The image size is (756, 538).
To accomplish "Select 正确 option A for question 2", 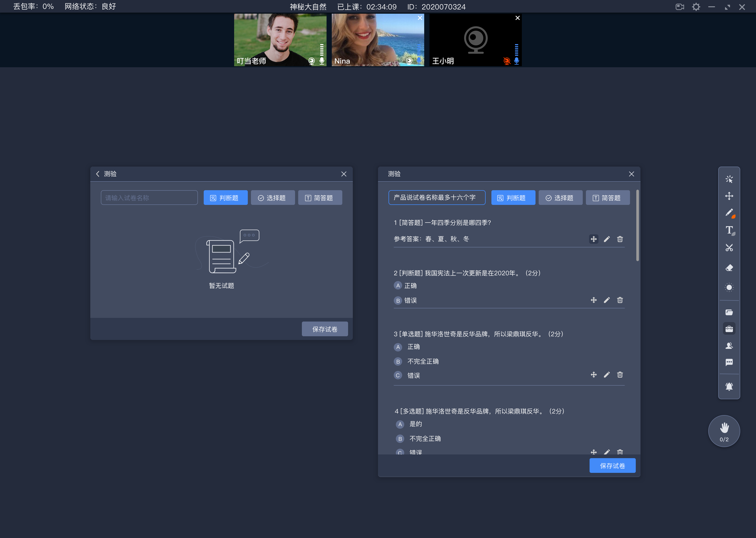I will click(x=397, y=285).
